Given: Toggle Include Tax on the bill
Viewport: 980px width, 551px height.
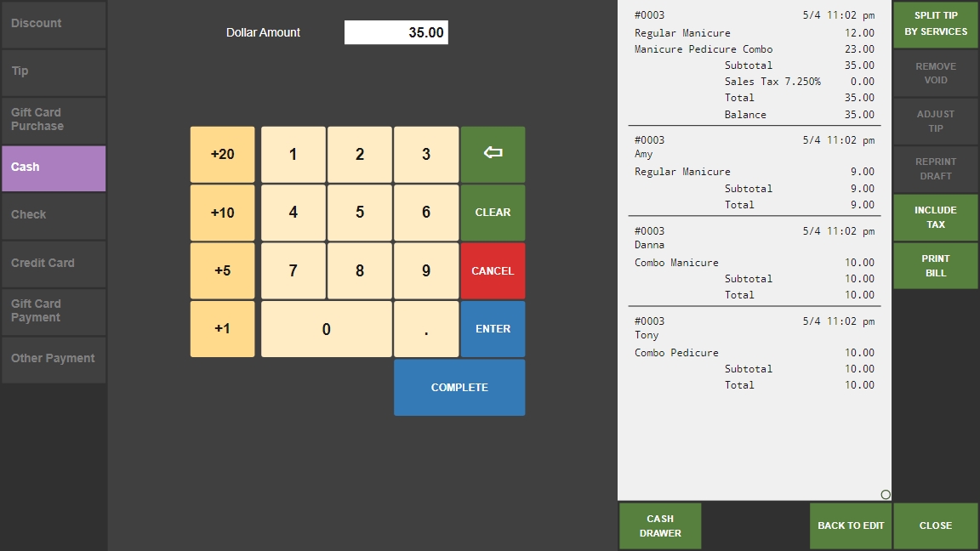Looking at the screenshot, I should (936, 218).
